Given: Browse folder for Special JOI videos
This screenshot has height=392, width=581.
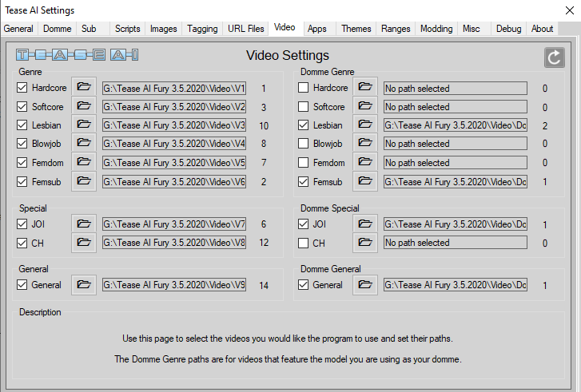Looking at the screenshot, I should coord(84,224).
